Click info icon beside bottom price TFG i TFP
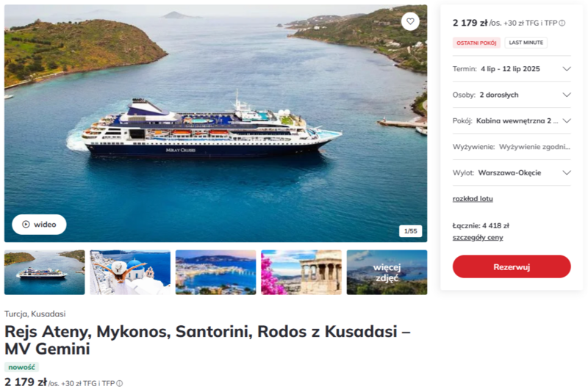This screenshot has height=392, width=588. [x=119, y=383]
